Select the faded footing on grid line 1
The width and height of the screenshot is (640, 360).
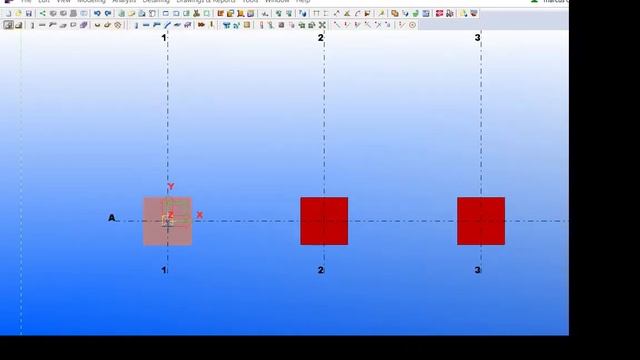coord(167,221)
